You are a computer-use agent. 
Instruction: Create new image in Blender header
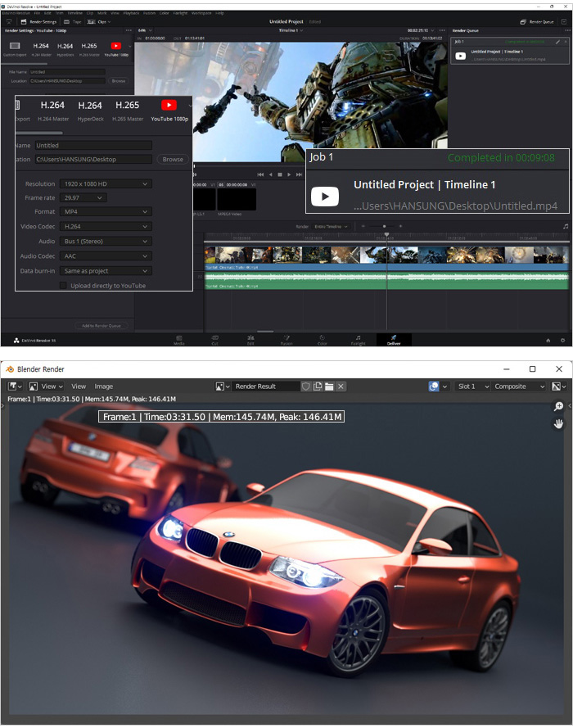318,387
